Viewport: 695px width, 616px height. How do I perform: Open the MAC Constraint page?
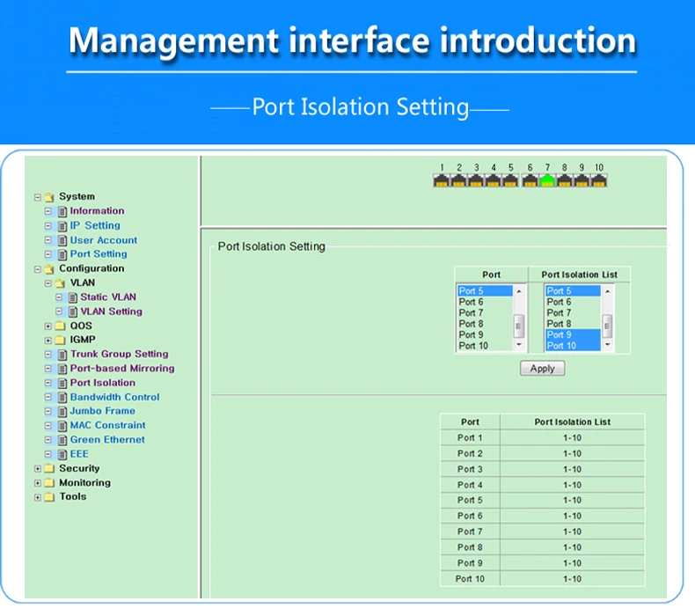pos(107,425)
